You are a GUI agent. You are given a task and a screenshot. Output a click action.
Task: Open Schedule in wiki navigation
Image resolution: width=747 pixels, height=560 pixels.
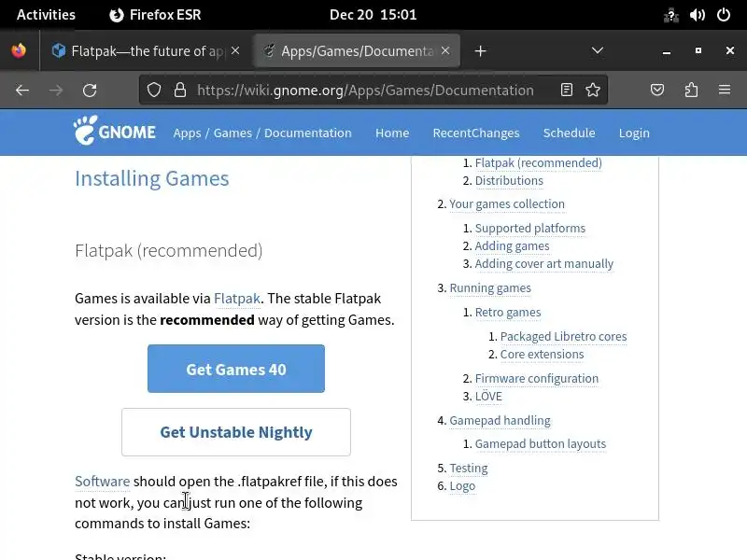pos(569,133)
